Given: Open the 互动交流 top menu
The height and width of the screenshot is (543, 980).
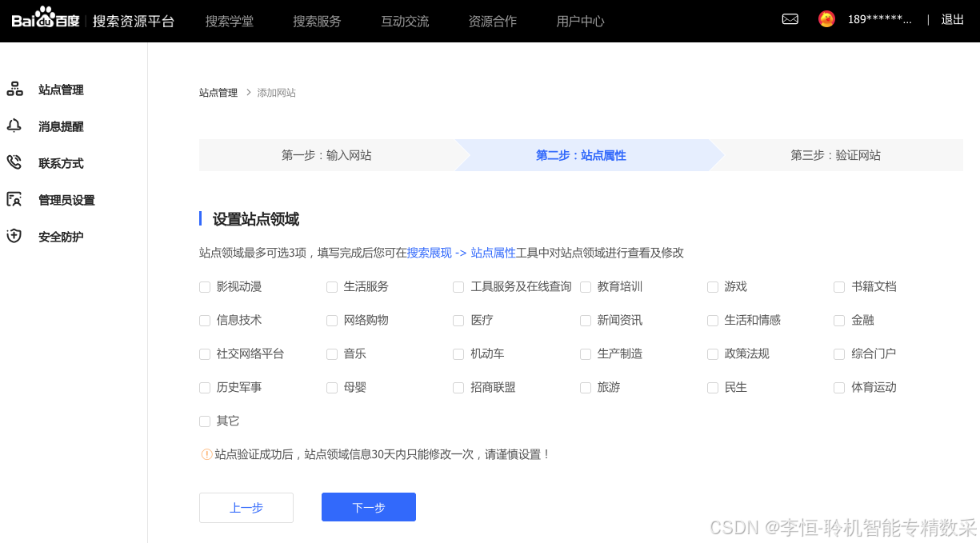Looking at the screenshot, I should (405, 22).
